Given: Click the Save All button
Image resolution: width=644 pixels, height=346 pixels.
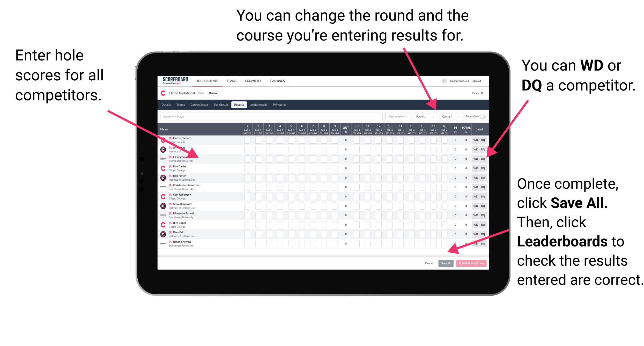Looking at the screenshot, I should (x=446, y=263).
